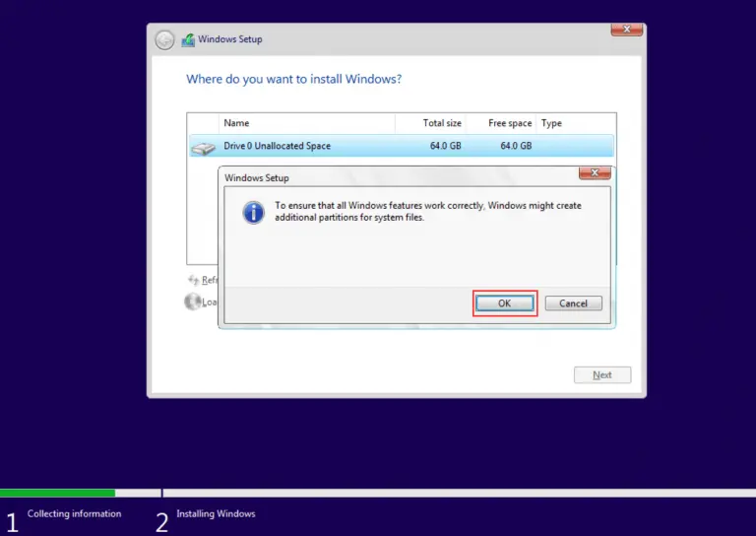Close the inner Windows Setup message dialog

595,172
